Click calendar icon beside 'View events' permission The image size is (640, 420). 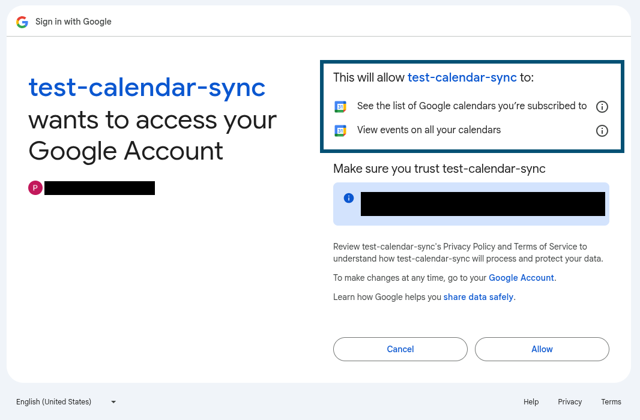340,131
